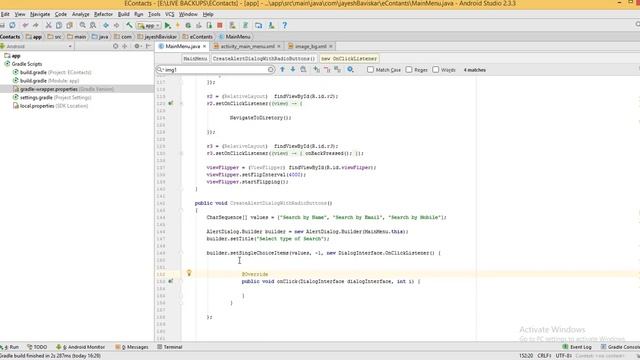Click the Help question mark icon
Image resolution: width=640 pixels, height=360 pixels.
tap(284, 25)
